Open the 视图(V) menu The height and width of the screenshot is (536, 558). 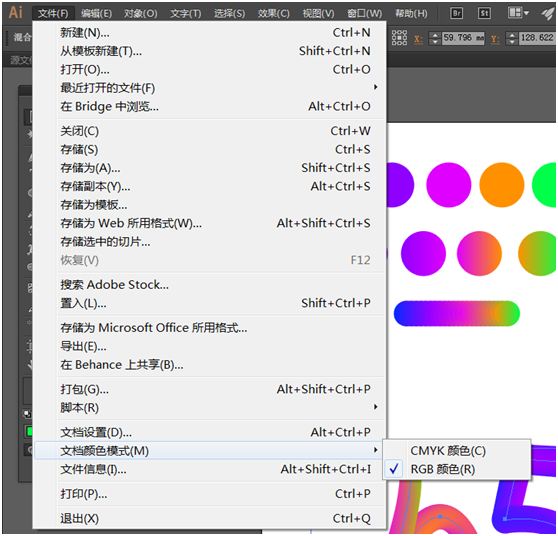(x=318, y=14)
